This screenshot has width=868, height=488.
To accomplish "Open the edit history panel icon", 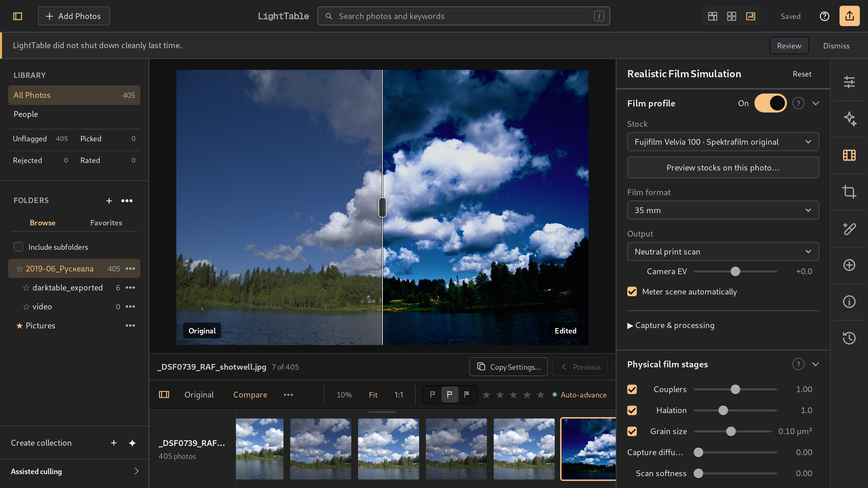I will pos(849,338).
